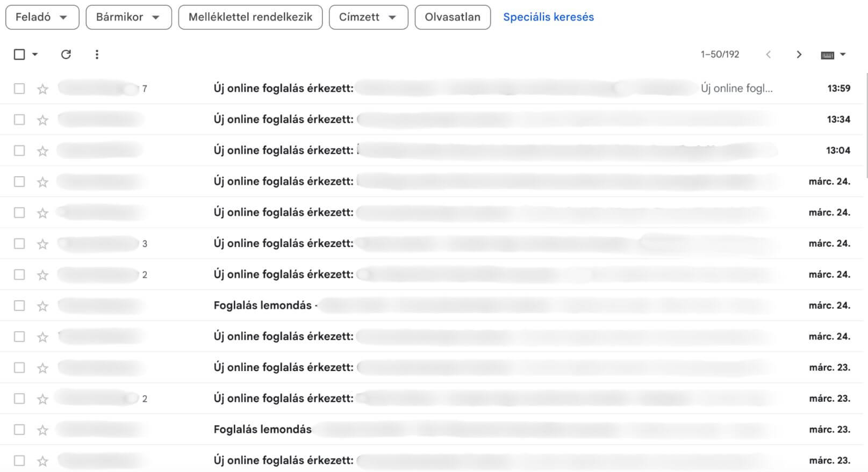Click the keyboard input tools icon
This screenshot has height=472, width=868.
point(827,55)
